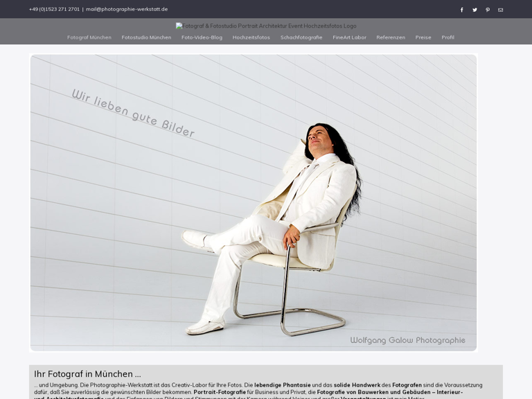532x399 pixels.
Task: Navigate to FineArt Labor
Action: click(x=349, y=37)
